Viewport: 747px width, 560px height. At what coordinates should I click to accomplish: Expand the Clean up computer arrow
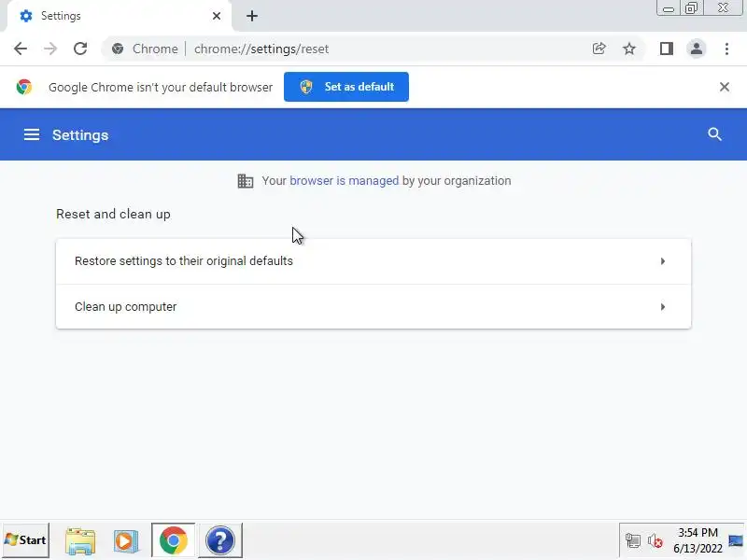[x=663, y=307]
